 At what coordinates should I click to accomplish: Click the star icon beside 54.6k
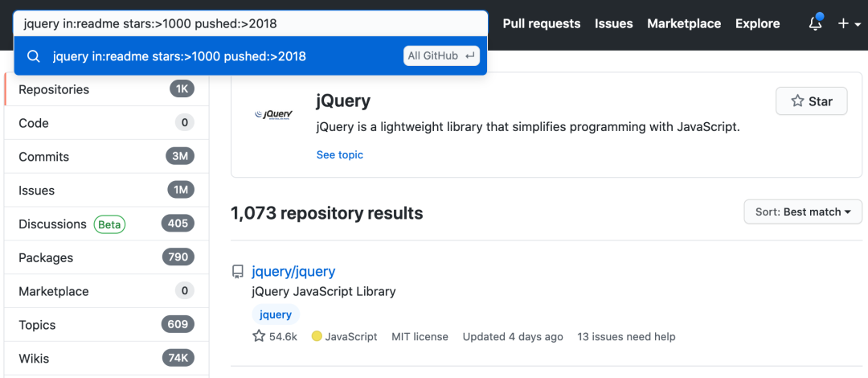tap(259, 336)
